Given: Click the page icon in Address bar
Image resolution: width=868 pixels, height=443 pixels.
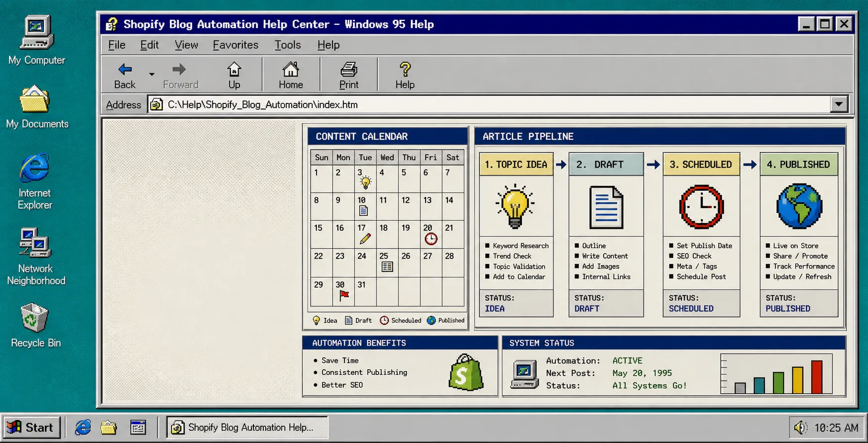Looking at the screenshot, I should (156, 105).
